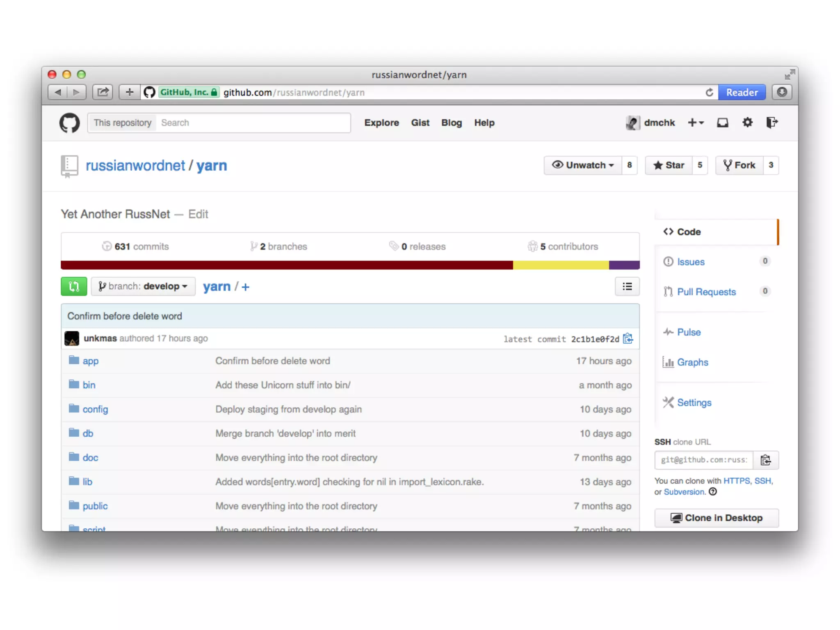This screenshot has width=840, height=630.
Task: Click the yellow language bar segment
Action: click(560, 265)
